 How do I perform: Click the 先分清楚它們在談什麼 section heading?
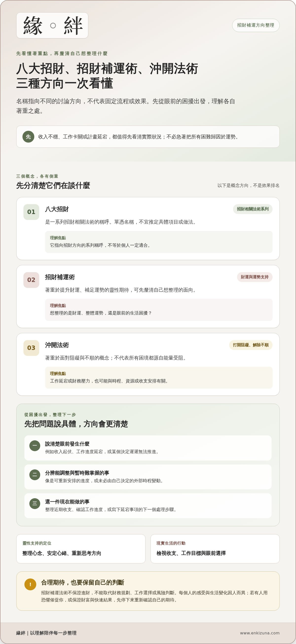[x=53, y=185]
